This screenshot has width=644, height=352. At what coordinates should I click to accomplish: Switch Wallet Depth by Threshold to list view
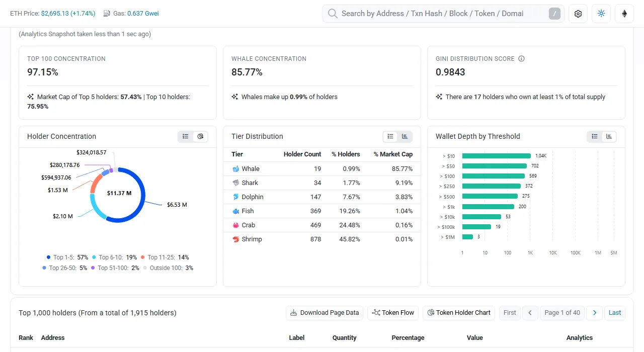(x=595, y=136)
